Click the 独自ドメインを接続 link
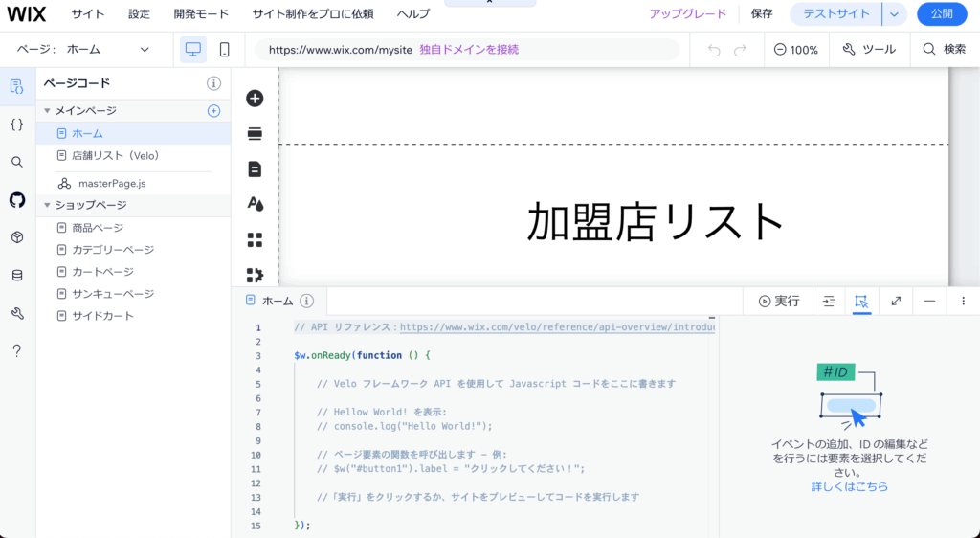Image resolution: width=980 pixels, height=538 pixels. tap(469, 50)
